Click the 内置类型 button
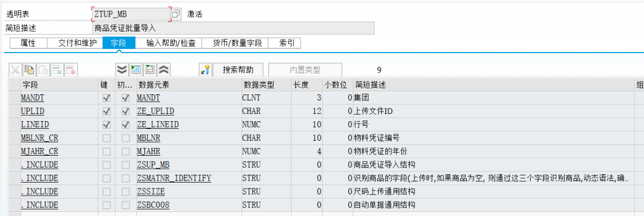Screen dimensions: 644x216 [x=305, y=70]
